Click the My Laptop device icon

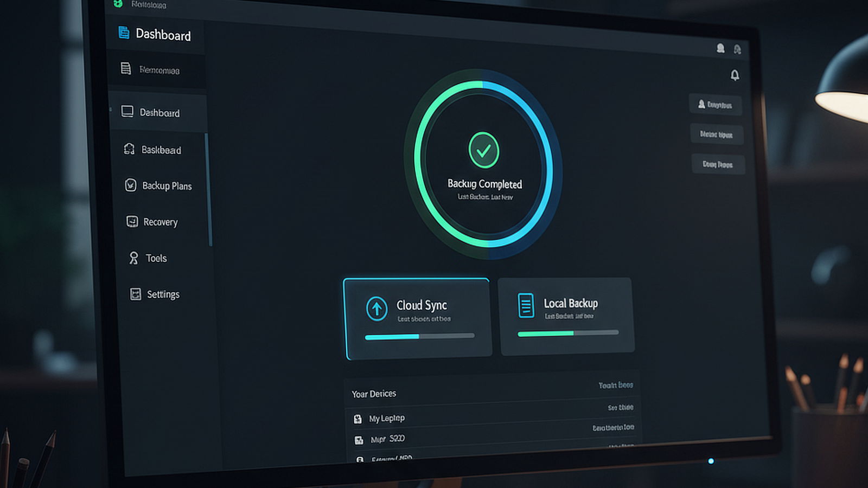(358, 419)
